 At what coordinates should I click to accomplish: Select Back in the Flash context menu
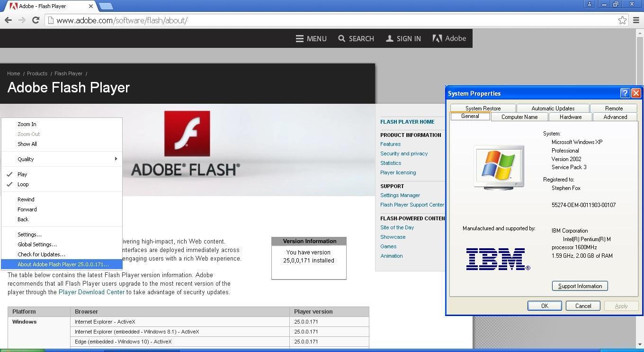tap(62, 219)
